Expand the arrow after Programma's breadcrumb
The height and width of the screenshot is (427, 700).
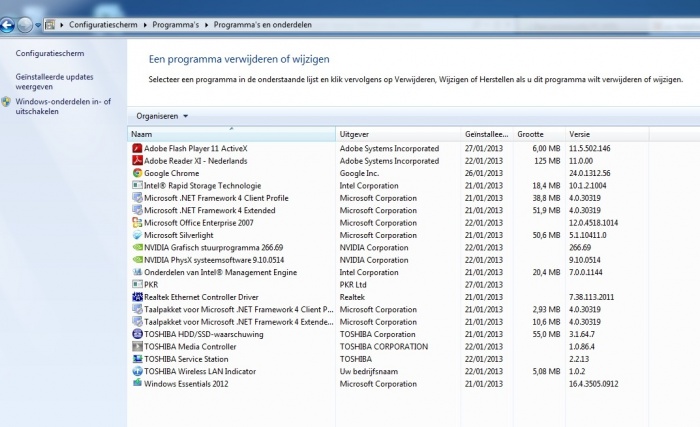click(x=206, y=25)
